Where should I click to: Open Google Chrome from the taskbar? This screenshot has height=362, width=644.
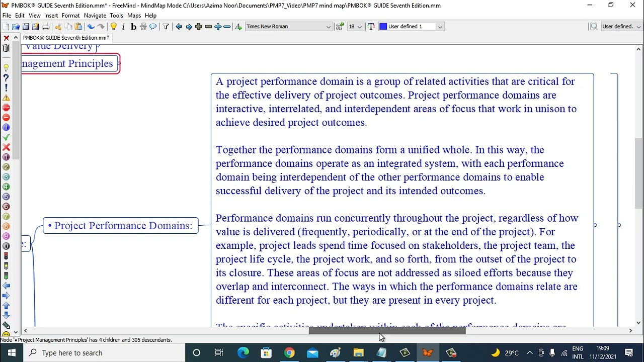pos(289,353)
